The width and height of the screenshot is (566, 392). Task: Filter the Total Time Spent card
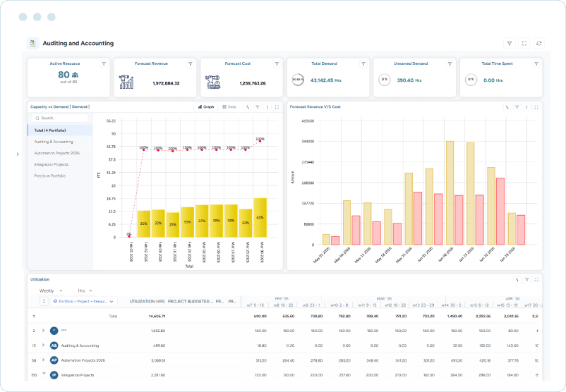536,64
